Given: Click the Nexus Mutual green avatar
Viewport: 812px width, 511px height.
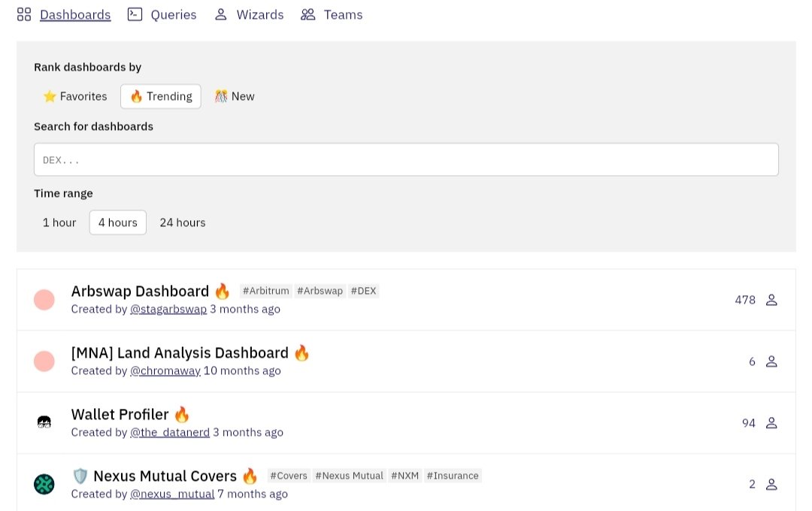Looking at the screenshot, I should click(44, 485).
